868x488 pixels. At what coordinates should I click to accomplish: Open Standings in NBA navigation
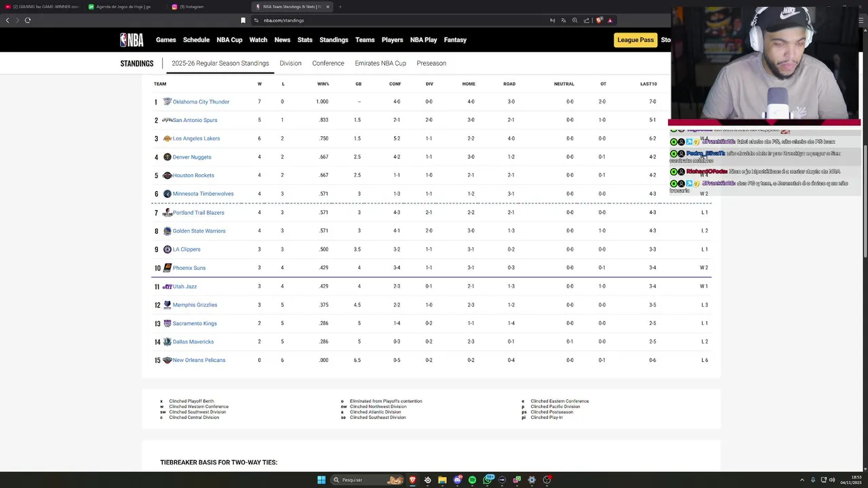[334, 40]
